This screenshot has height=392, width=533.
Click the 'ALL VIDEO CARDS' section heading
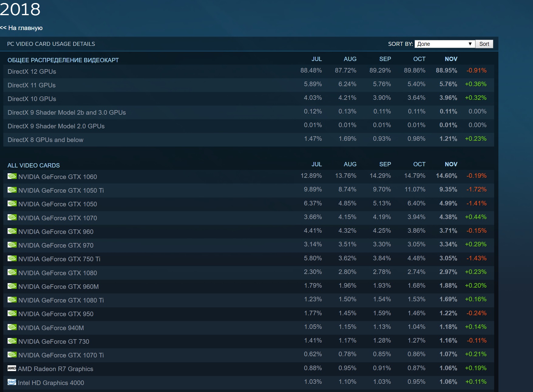[34, 165]
